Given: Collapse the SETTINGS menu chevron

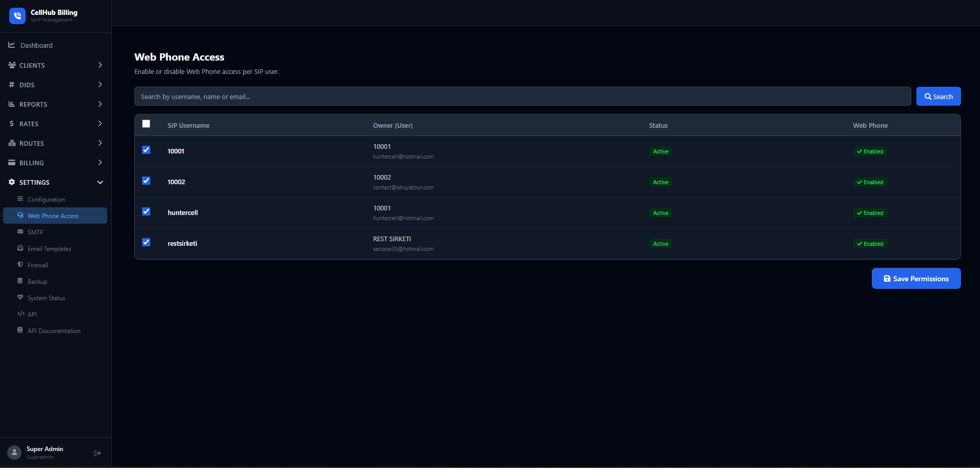Looking at the screenshot, I should click(100, 182).
